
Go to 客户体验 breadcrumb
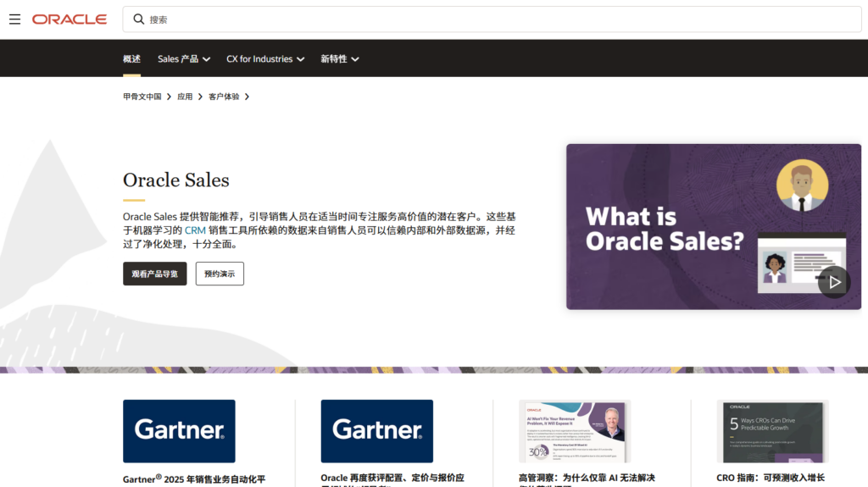224,97
